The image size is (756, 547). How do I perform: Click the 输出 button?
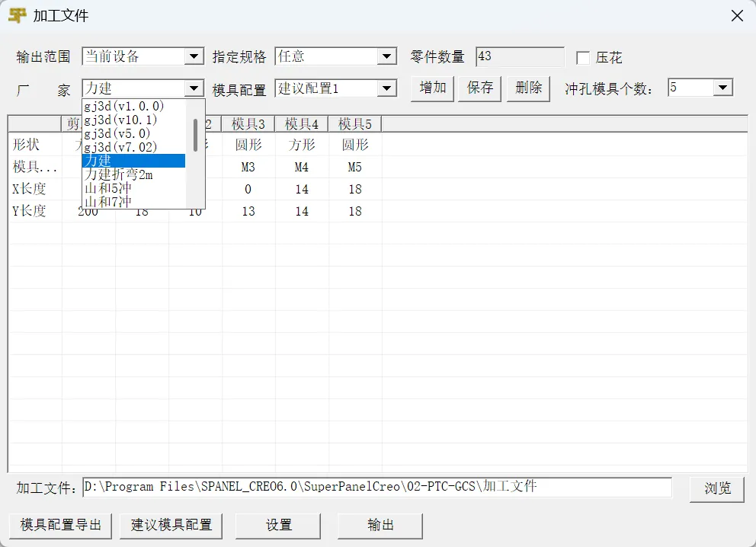pos(380,526)
